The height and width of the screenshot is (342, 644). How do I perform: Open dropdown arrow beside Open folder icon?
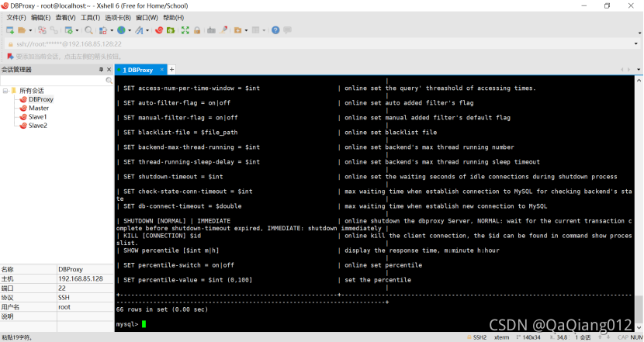(30, 30)
